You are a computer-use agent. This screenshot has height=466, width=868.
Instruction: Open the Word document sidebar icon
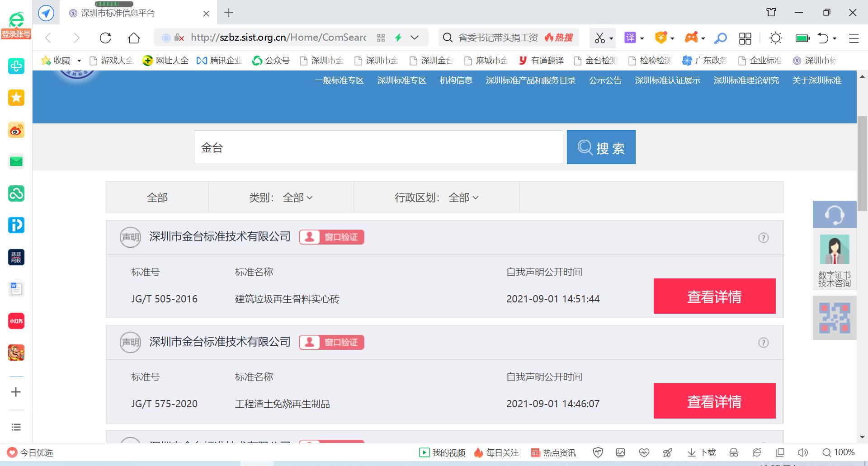click(16, 289)
